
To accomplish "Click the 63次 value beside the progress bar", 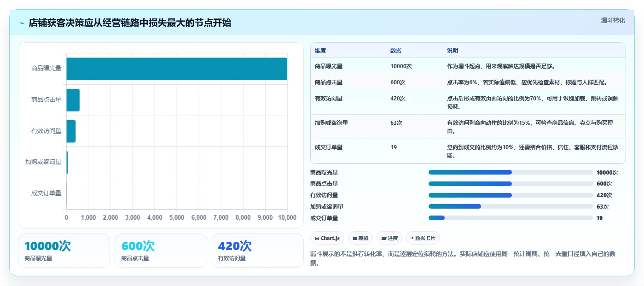I will tap(603, 207).
